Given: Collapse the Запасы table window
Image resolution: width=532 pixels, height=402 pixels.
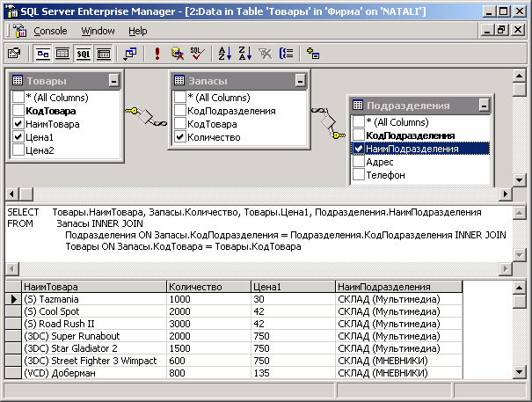Looking at the screenshot, I should pos(300,81).
